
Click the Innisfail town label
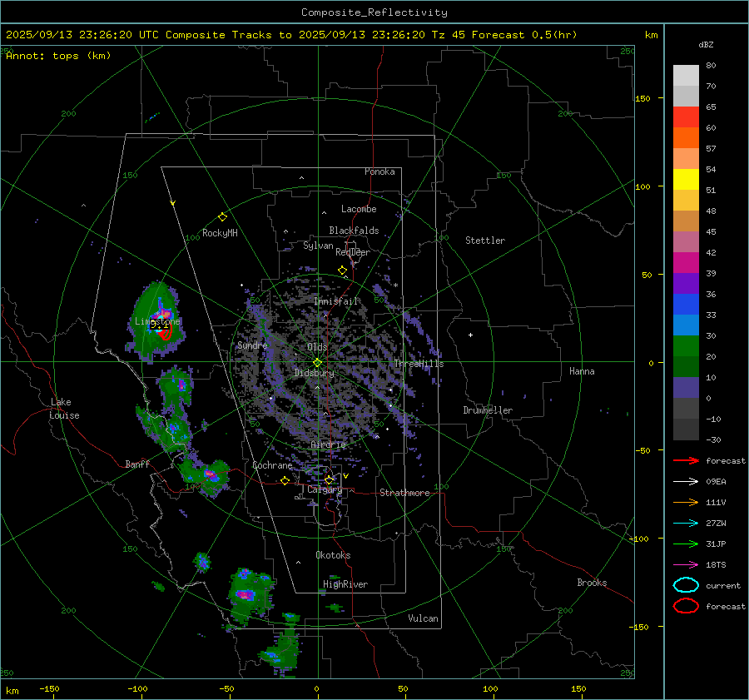(x=336, y=301)
